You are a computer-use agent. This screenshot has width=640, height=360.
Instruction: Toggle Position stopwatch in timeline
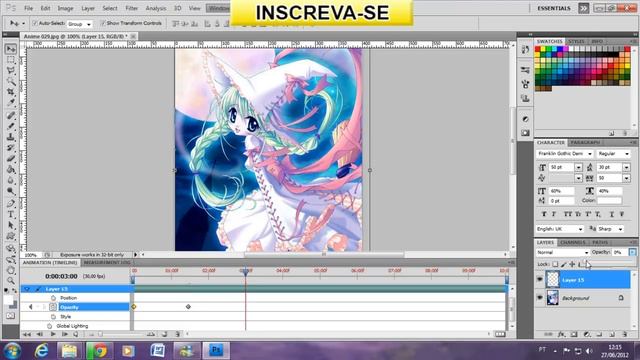pyautogui.click(x=53, y=298)
